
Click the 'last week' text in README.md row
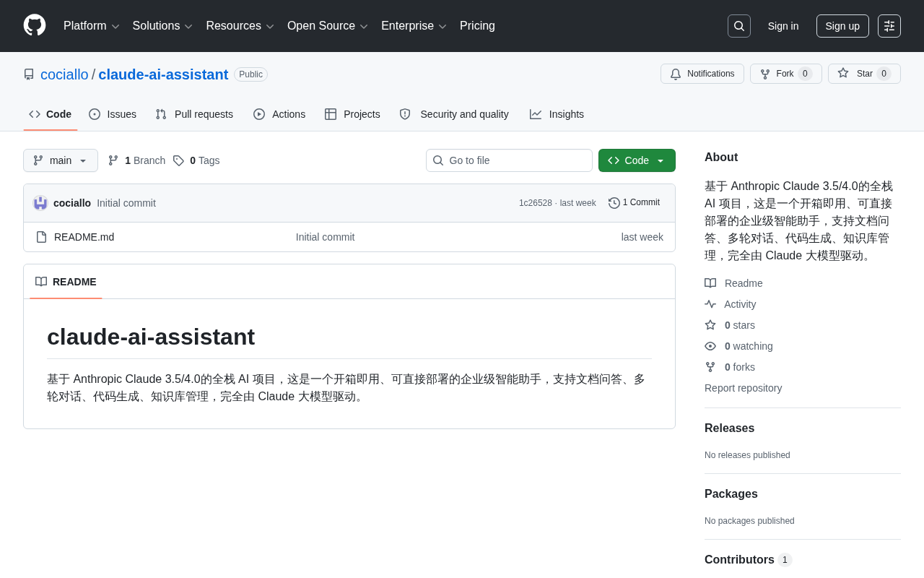click(642, 237)
